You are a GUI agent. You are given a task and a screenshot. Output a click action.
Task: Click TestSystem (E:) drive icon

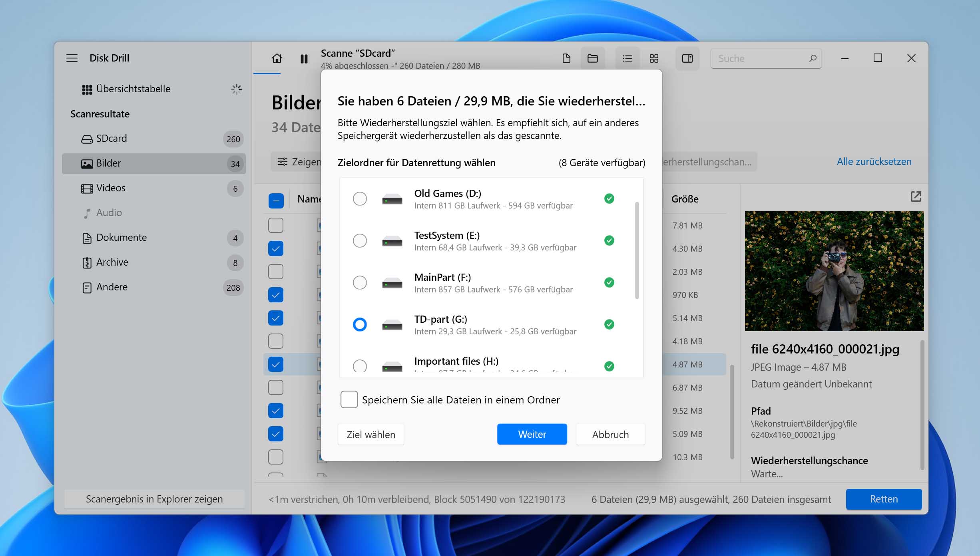point(392,241)
